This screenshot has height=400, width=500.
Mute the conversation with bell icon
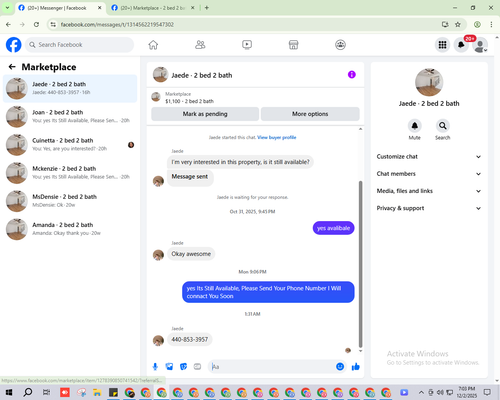click(x=415, y=126)
